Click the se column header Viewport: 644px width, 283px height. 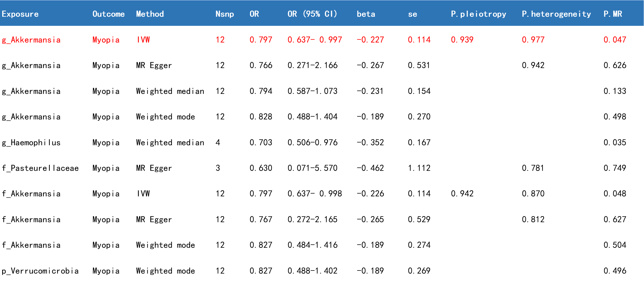point(412,14)
